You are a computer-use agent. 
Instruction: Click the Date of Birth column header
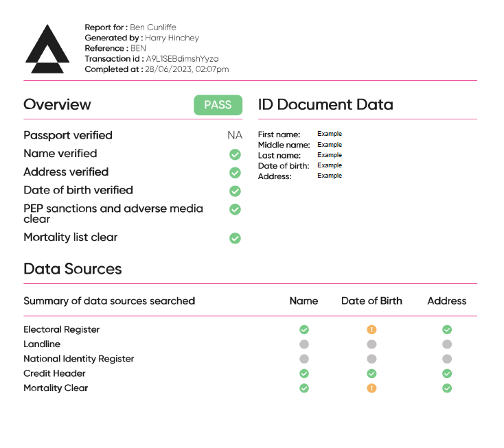pos(371,301)
